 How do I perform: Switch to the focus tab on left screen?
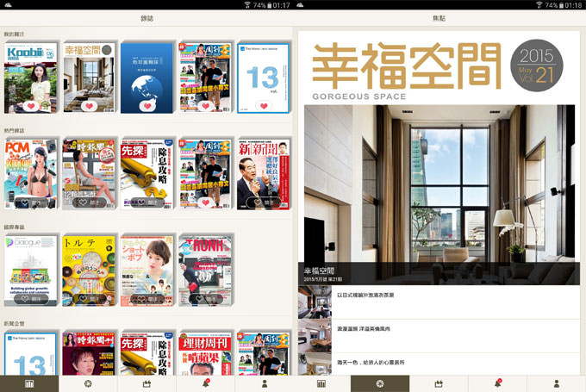tap(88, 383)
